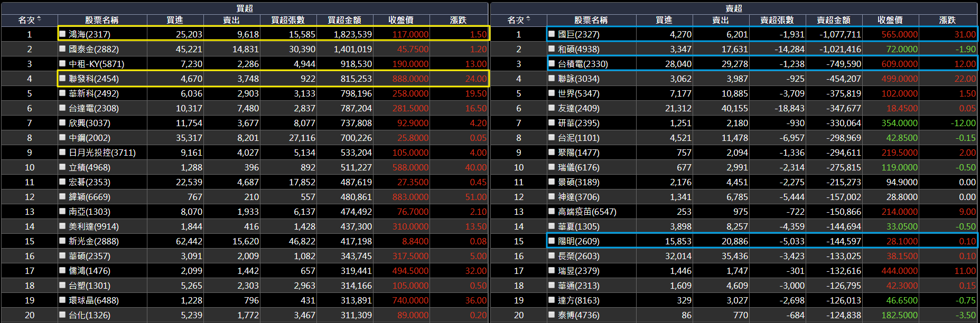Click the 賣出 value 40,155
This screenshot has height=323, width=980.
point(735,108)
